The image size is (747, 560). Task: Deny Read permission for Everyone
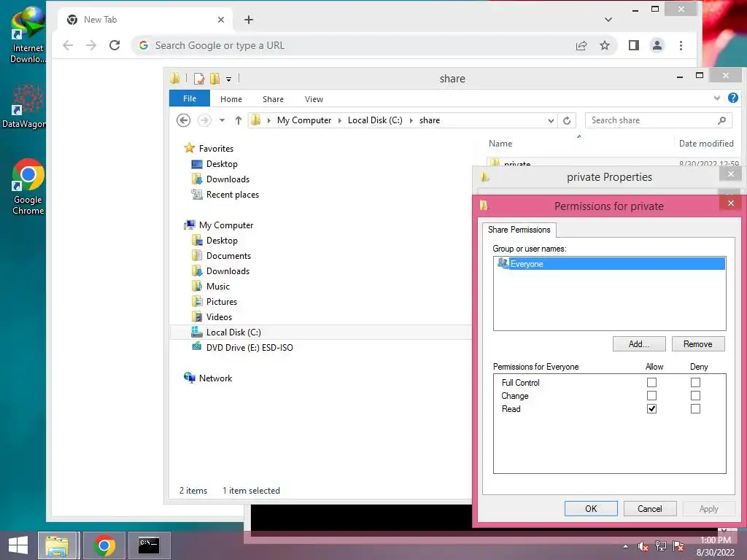(x=695, y=408)
